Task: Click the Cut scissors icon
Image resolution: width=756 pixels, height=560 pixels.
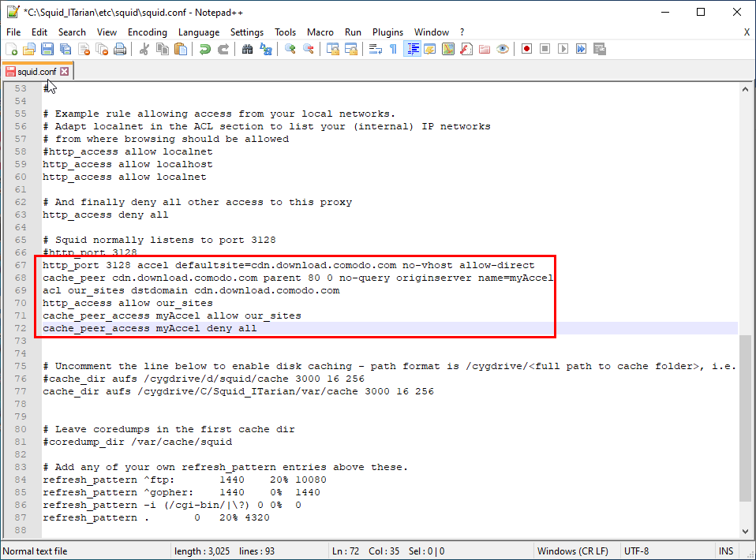Action: coord(144,49)
